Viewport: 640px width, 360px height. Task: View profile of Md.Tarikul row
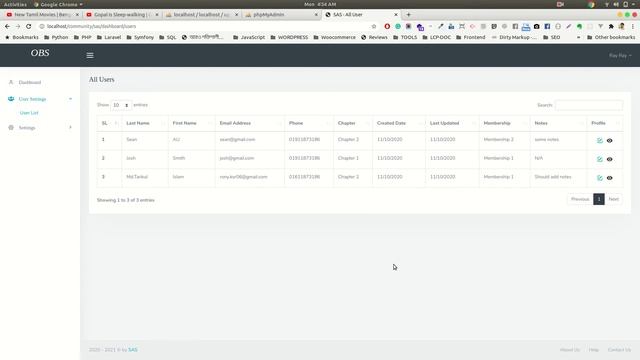(x=609, y=178)
